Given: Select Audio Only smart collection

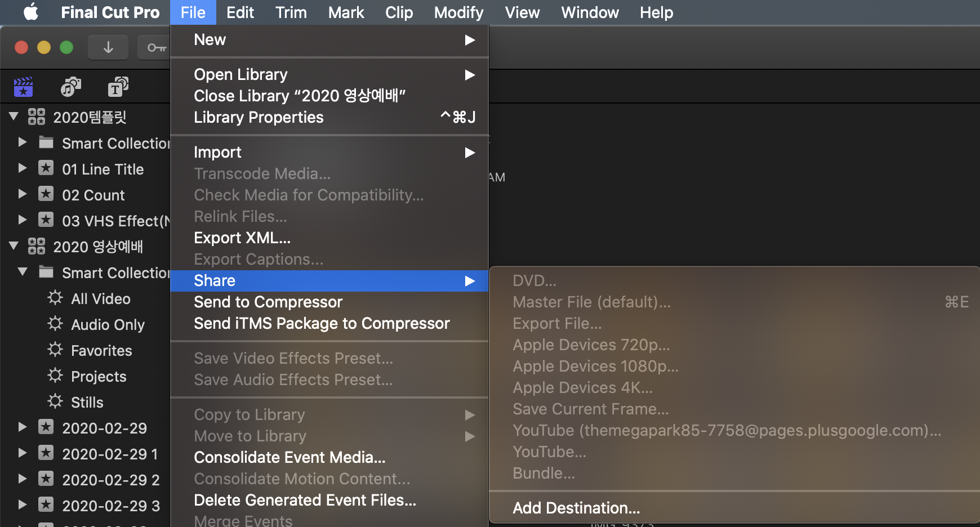Looking at the screenshot, I should (108, 324).
